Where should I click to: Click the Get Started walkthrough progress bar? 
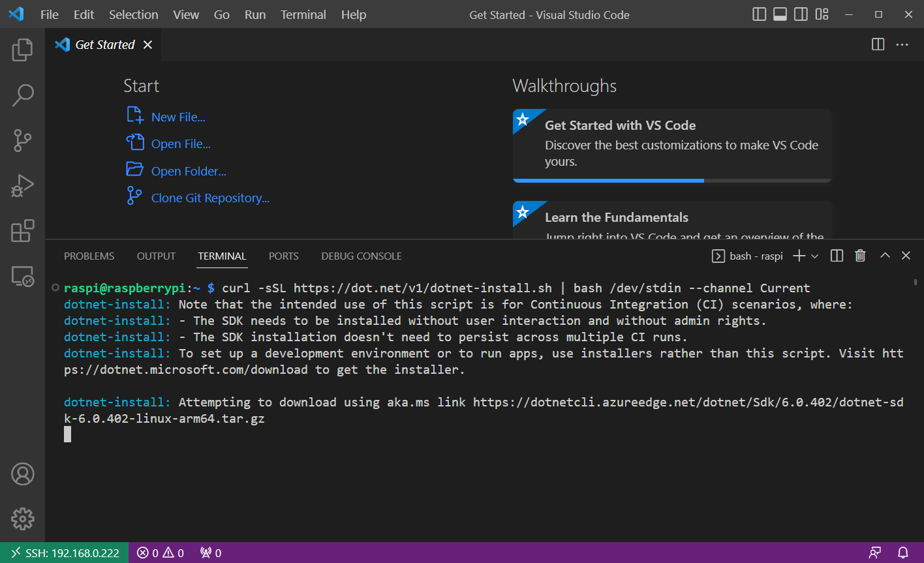671,180
